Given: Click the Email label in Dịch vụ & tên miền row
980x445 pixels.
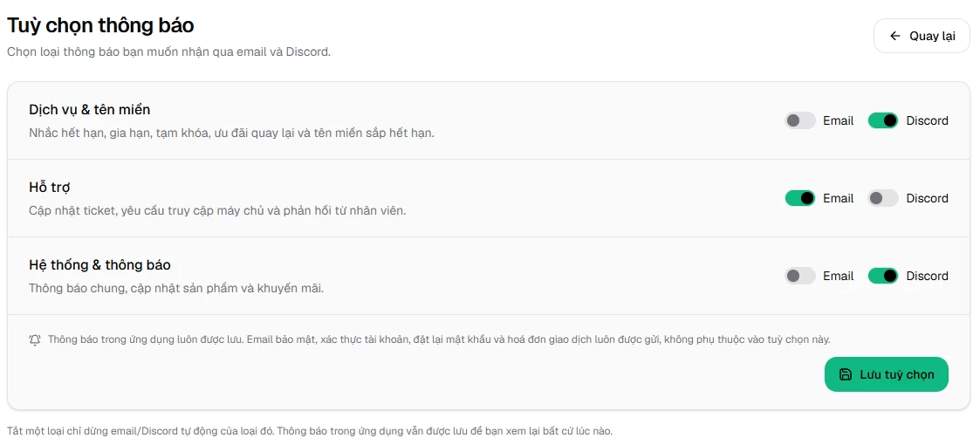Looking at the screenshot, I should [838, 120].
